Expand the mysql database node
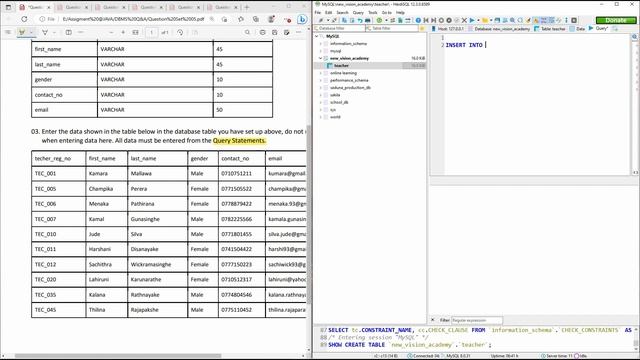640x360 pixels. coord(321,51)
